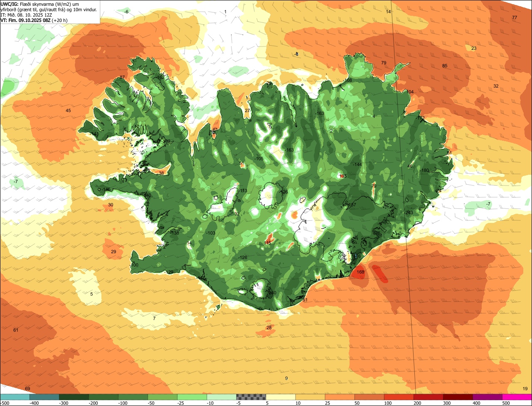Click the 19 value in the bottom-right corner
This screenshot has height=406, width=532.
tap(525, 389)
